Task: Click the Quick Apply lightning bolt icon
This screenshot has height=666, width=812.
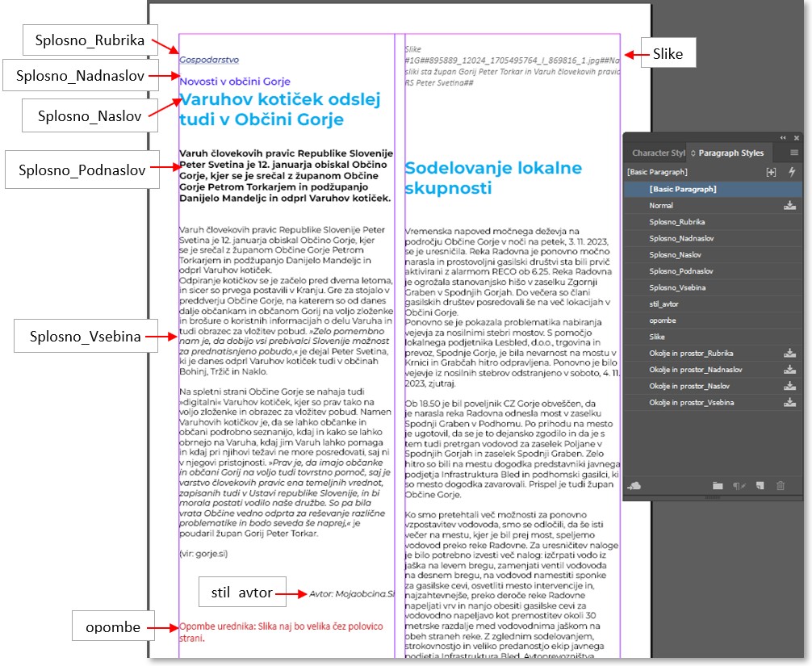Action: [x=792, y=172]
